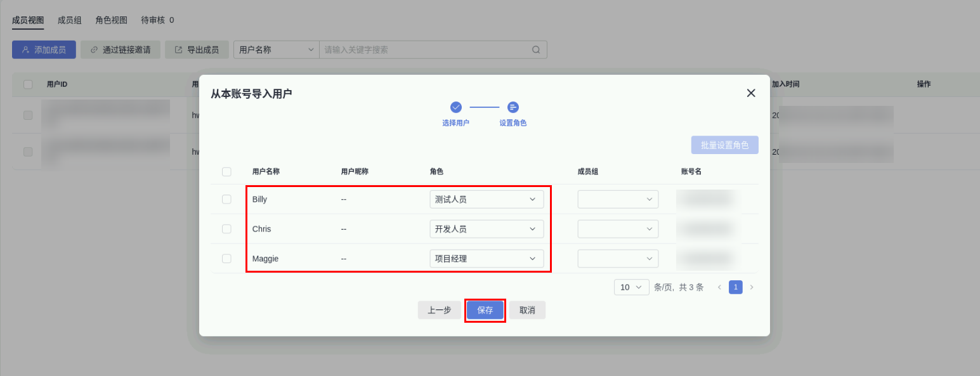Click the keyword search input field
The height and width of the screenshot is (376, 980).
[x=425, y=50]
